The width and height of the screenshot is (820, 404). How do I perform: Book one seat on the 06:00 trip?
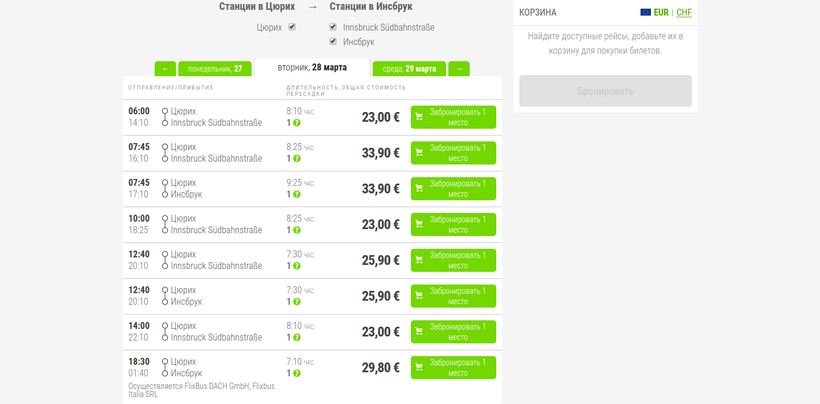[x=453, y=117]
